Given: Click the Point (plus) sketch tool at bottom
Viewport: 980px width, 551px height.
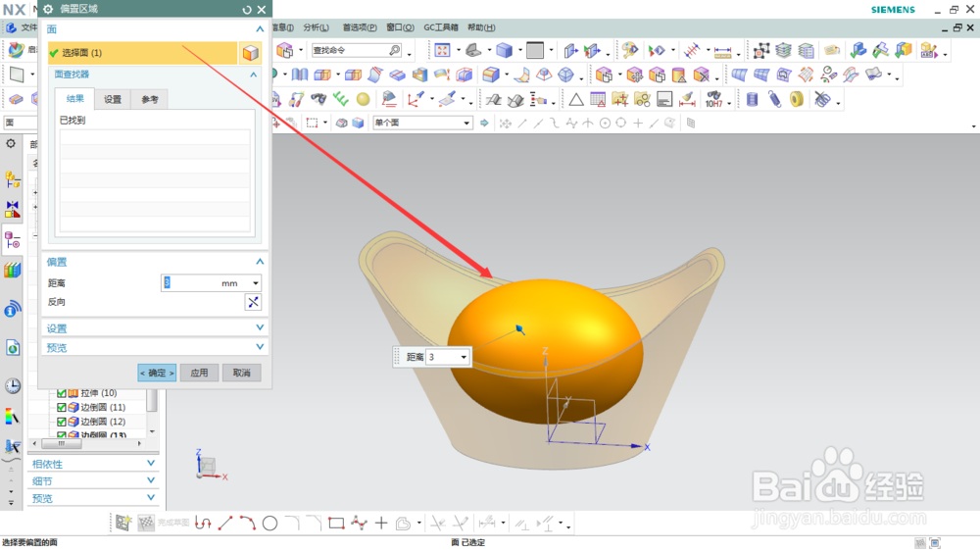Looking at the screenshot, I should 381,523.
